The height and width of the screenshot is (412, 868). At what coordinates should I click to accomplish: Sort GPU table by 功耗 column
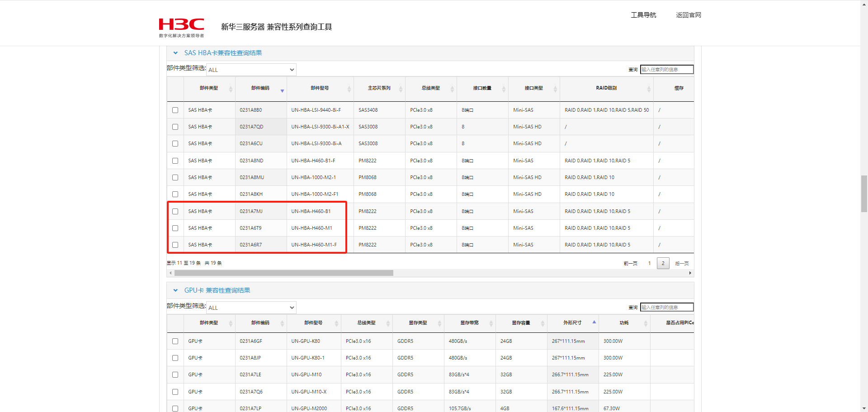(x=624, y=323)
